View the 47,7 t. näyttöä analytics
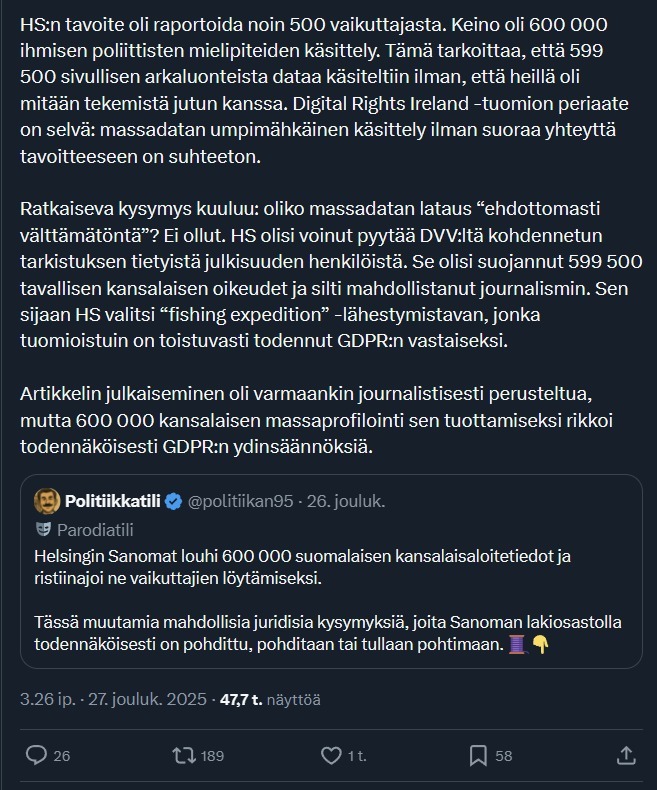The width and height of the screenshot is (657, 790). click(x=270, y=700)
